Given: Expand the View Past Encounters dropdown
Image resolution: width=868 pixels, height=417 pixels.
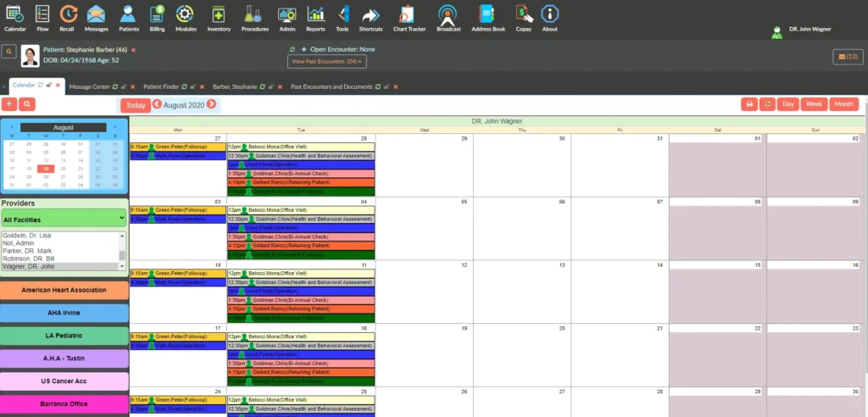Looking at the screenshot, I should pos(328,62).
